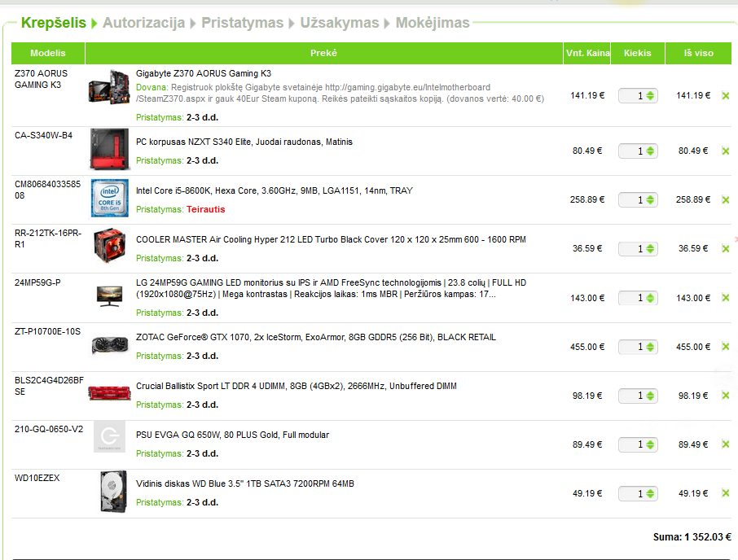Adjust quantity stepper for Gigabyte Z370 motherboard

[x=650, y=96]
